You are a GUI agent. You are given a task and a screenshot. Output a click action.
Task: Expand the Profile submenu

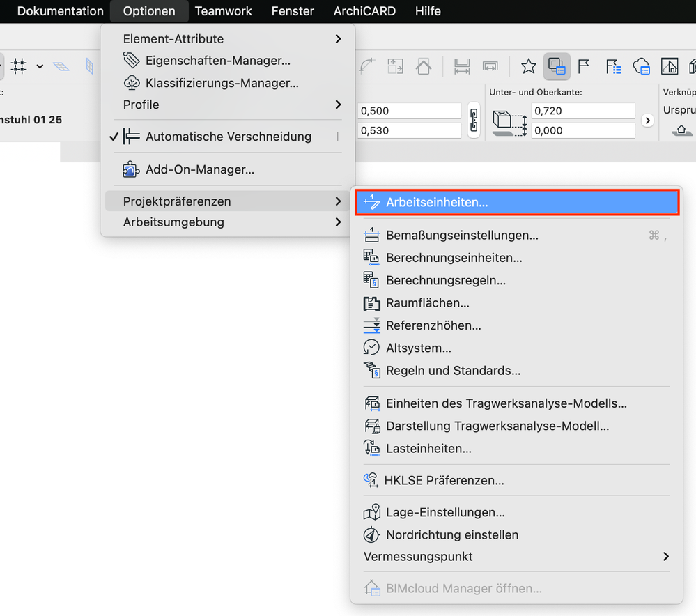(x=228, y=105)
